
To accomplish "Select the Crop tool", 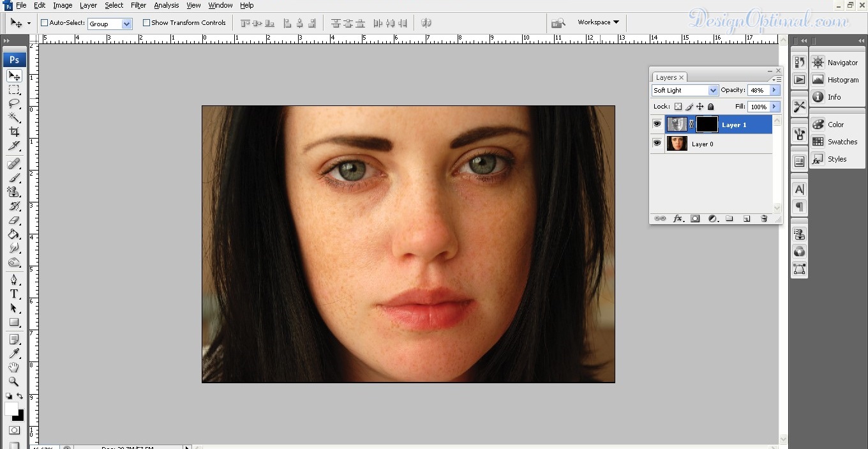I will pos(14,132).
